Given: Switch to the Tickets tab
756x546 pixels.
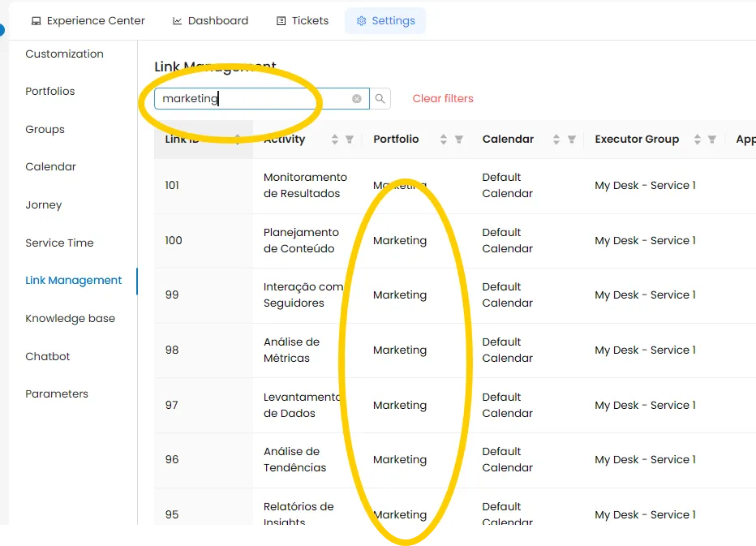Looking at the screenshot, I should 303,21.
